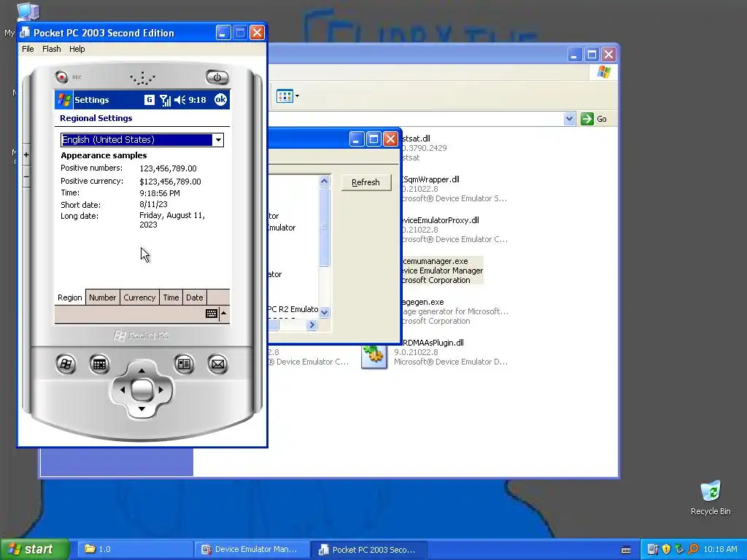The image size is (747, 560).
Task: Click the D-pad right arrow
Action: point(161,390)
